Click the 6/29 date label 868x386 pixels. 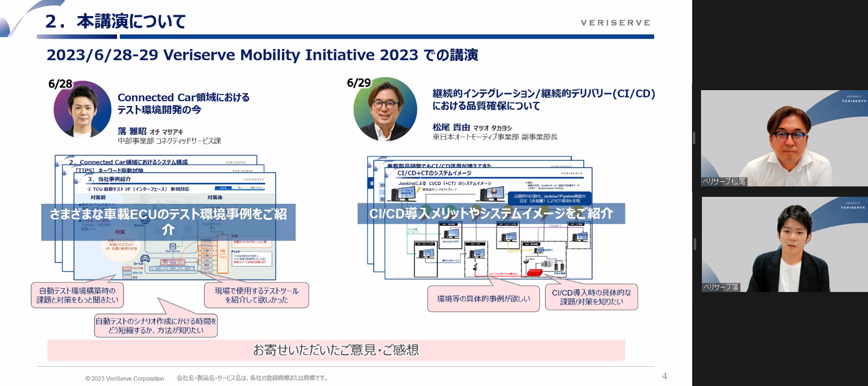coord(359,83)
